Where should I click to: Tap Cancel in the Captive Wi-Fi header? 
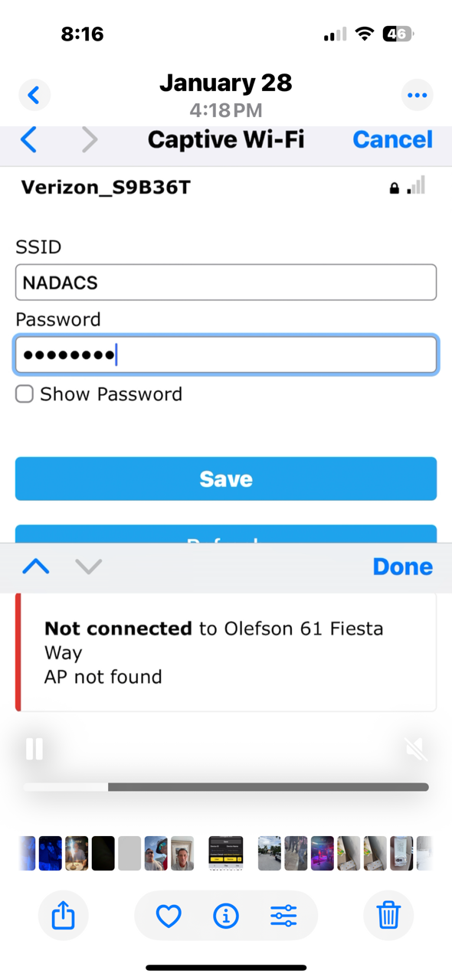click(x=392, y=139)
